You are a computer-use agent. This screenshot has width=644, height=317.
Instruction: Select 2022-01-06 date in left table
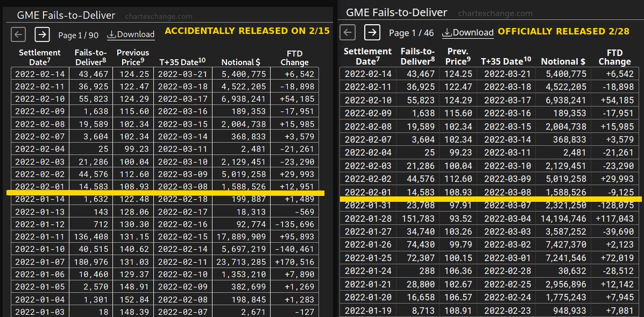(x=40, y=274)
